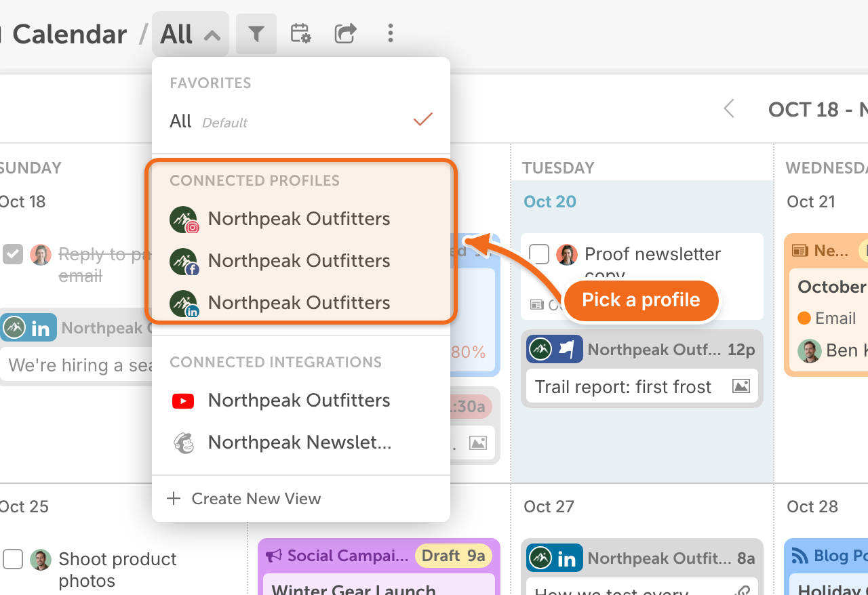868x595 pixels.
Task: Uncheck the completed Reply email task
Action: click(13, 255)
